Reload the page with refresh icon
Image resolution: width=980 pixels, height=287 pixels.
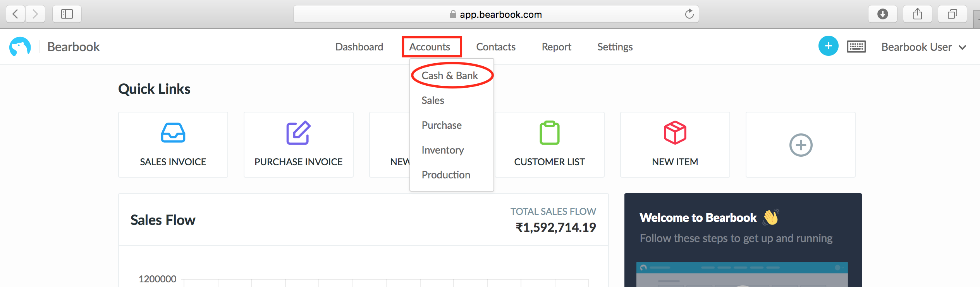point(689,14)
